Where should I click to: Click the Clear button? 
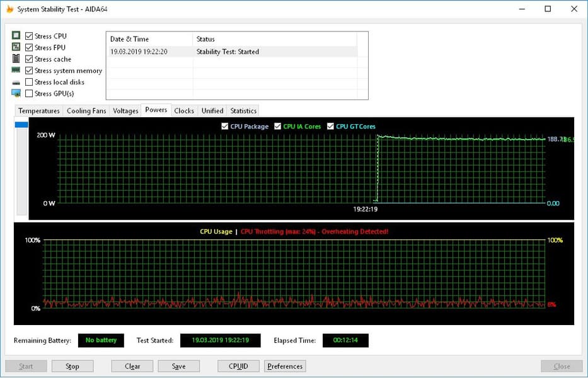coord(132,367)
